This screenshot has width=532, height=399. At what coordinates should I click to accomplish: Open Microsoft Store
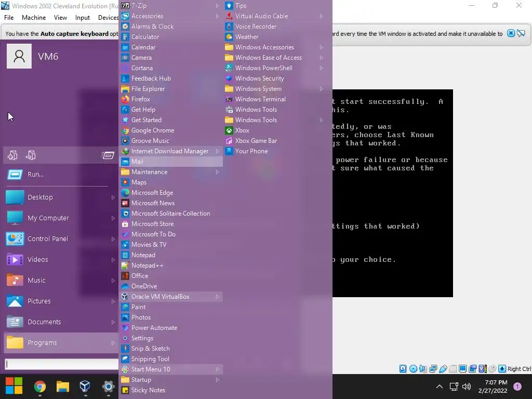click(170, 223)
